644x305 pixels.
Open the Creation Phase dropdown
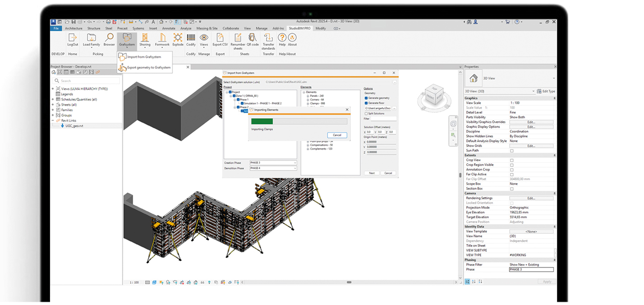tap(273, 163)
